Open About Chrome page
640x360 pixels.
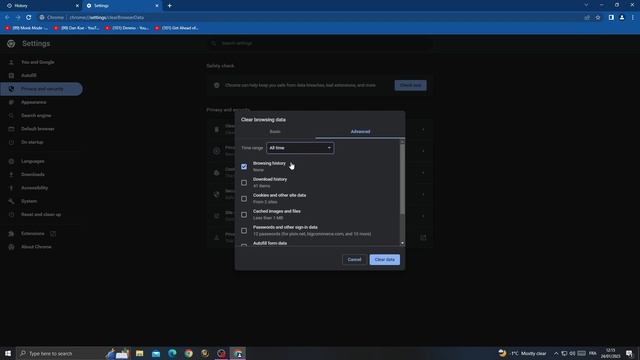tap(36, 247)
